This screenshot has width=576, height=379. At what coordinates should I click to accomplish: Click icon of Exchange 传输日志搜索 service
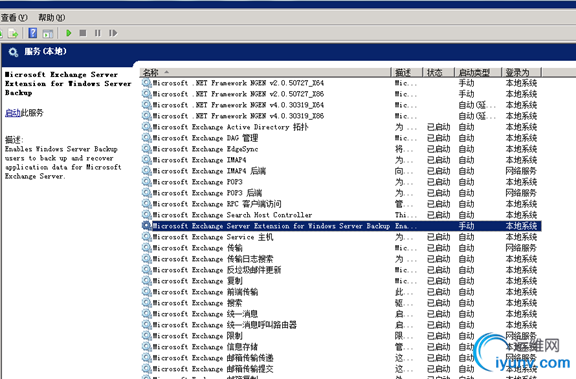147,259
